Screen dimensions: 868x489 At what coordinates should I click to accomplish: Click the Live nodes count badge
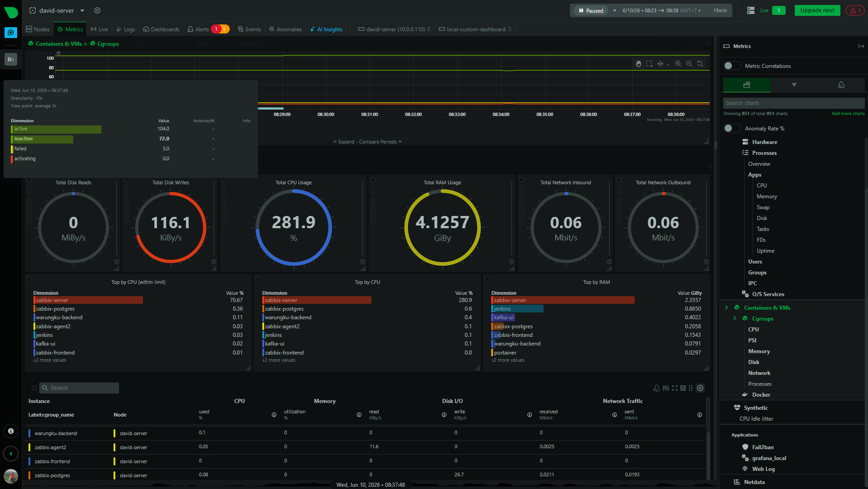778,10
